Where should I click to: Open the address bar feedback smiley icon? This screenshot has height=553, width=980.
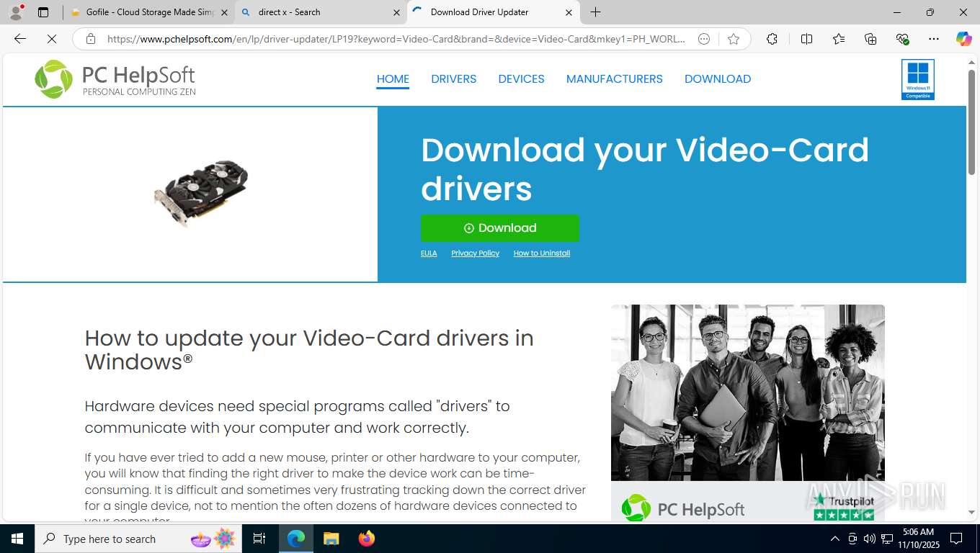pyautogui.click(x=704, y=39)
